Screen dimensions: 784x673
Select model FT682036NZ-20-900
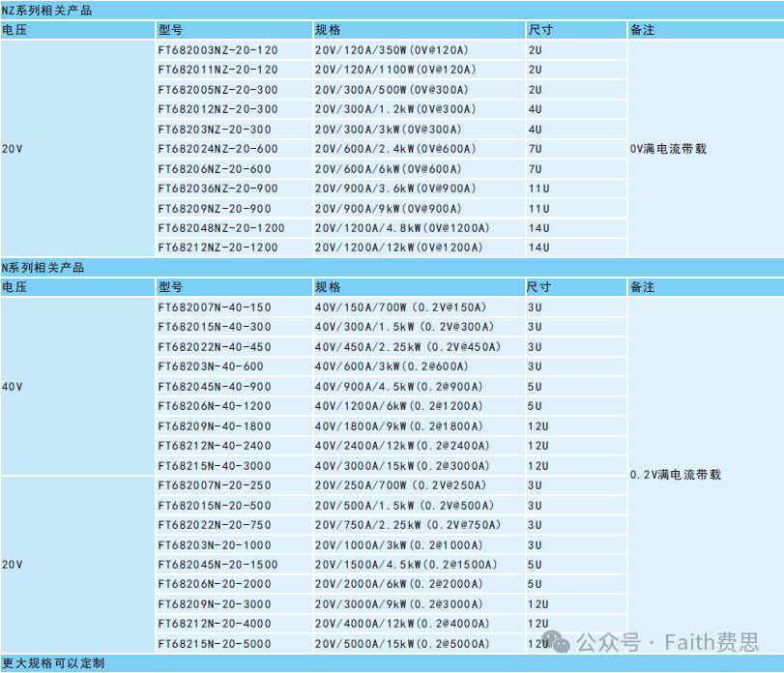click(218, 189)
